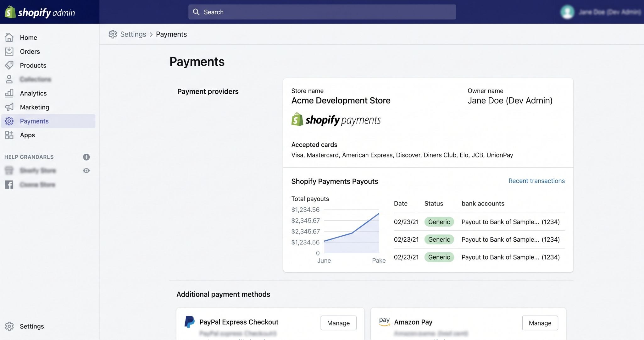Add a sales channel with plus icon
Viewport: 644px width, 340px height.
tap(86, 157)
